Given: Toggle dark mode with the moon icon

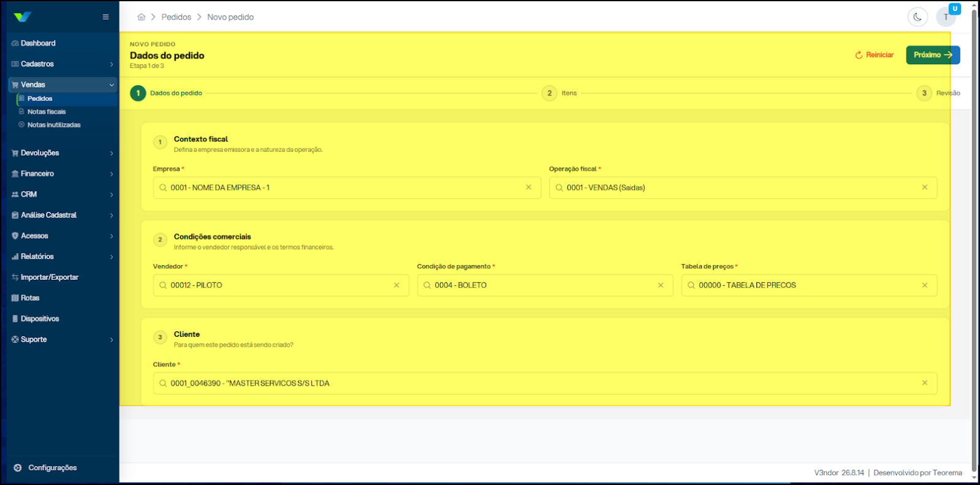Looking at the screenshot, I should (x=917, y=17).
